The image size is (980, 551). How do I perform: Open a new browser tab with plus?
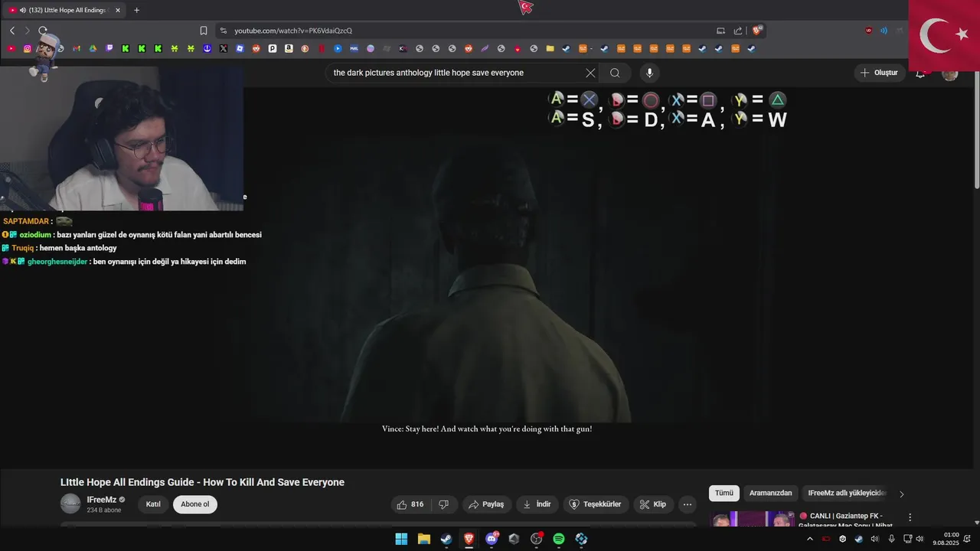tap(136, 10)
